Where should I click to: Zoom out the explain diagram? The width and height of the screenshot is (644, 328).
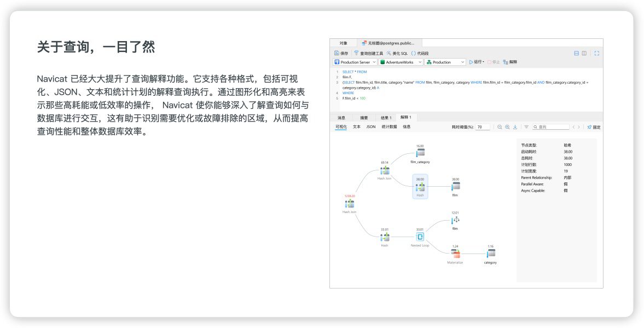(500, 127)
